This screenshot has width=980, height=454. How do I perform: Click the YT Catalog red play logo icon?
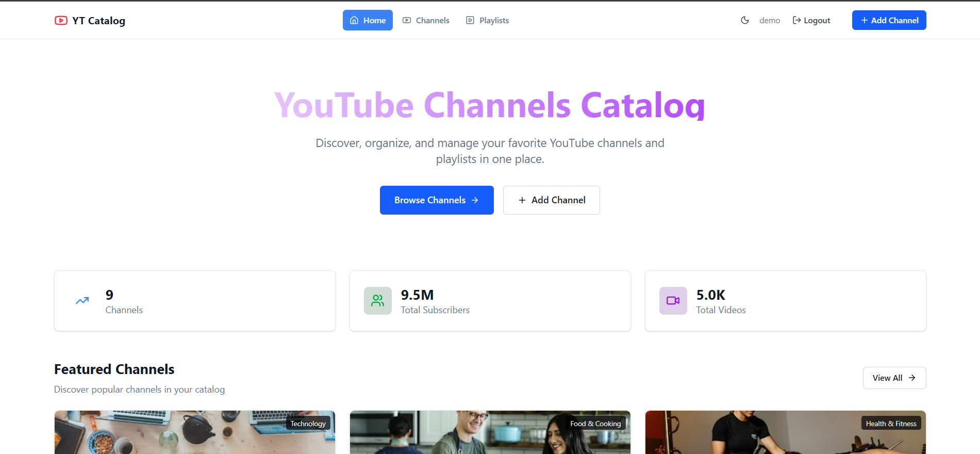click(61, 21)
